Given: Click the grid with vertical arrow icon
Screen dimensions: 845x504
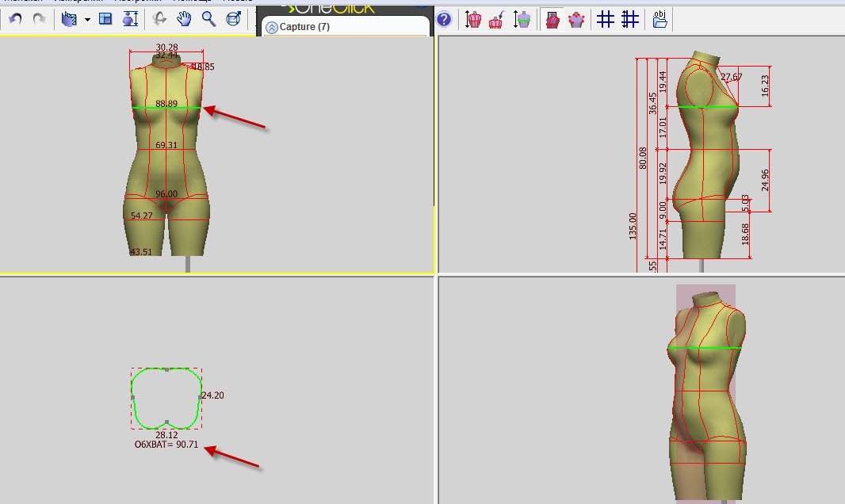Looking at the screenshot, I should pyautogui.click(x=630, y=19).
